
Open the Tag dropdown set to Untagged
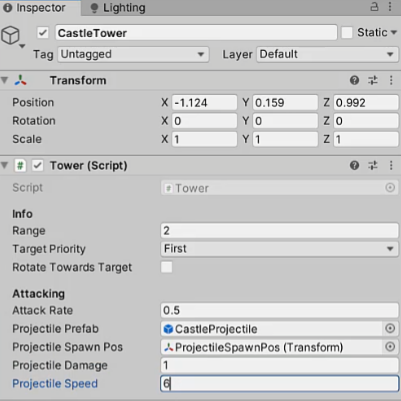133,54
